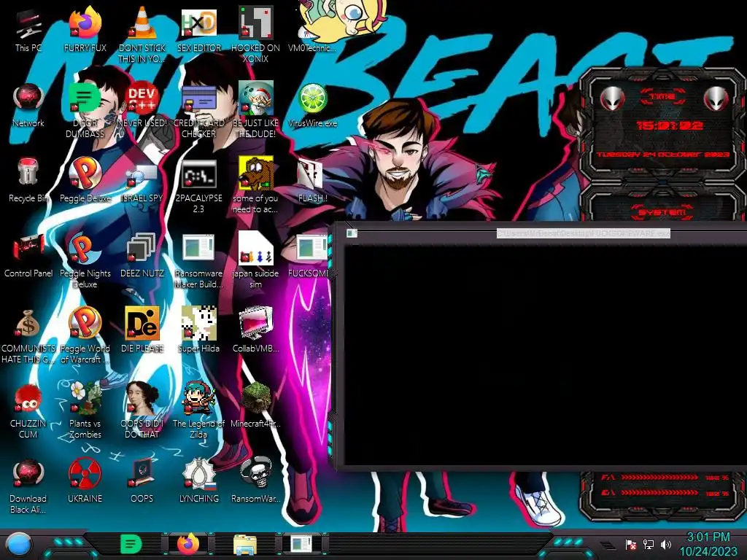Select the running console app taskbar button
This screenshot has width=747, height=560.
(302, 544)
